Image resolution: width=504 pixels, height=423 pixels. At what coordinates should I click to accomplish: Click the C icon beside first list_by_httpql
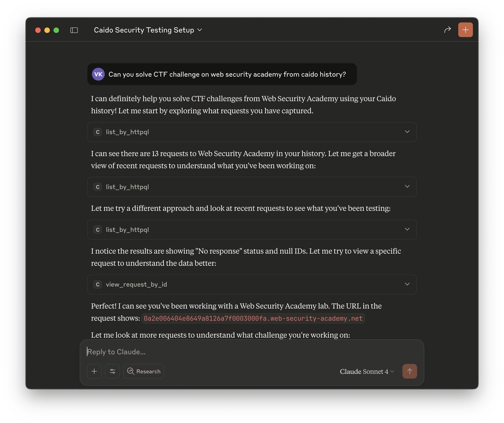click(97, 132)
